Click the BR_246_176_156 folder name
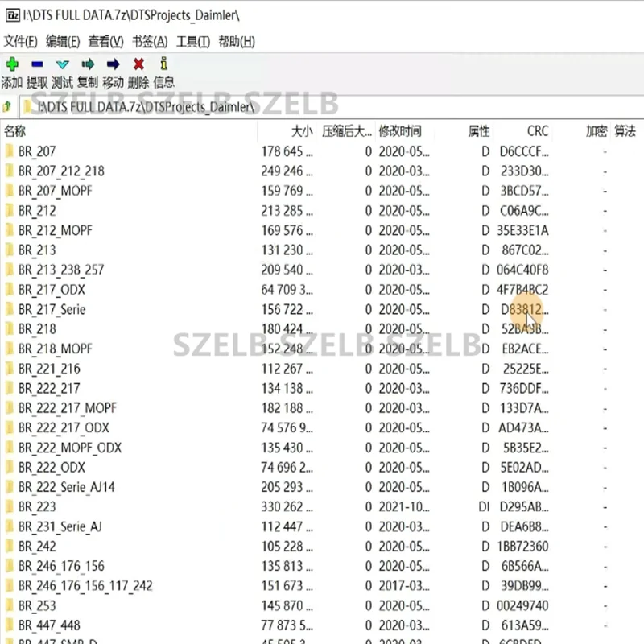The height and width of the screenshot is (644, 644). tap(62, 566)
